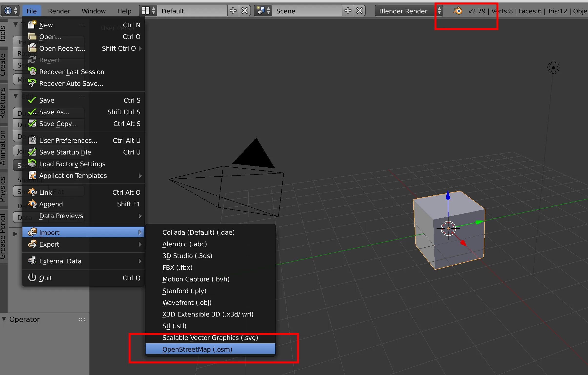Add a new screen layout with plus icon
Image resolution: width=588 pixels, height=375 pixels.
[x=233, y=11]
